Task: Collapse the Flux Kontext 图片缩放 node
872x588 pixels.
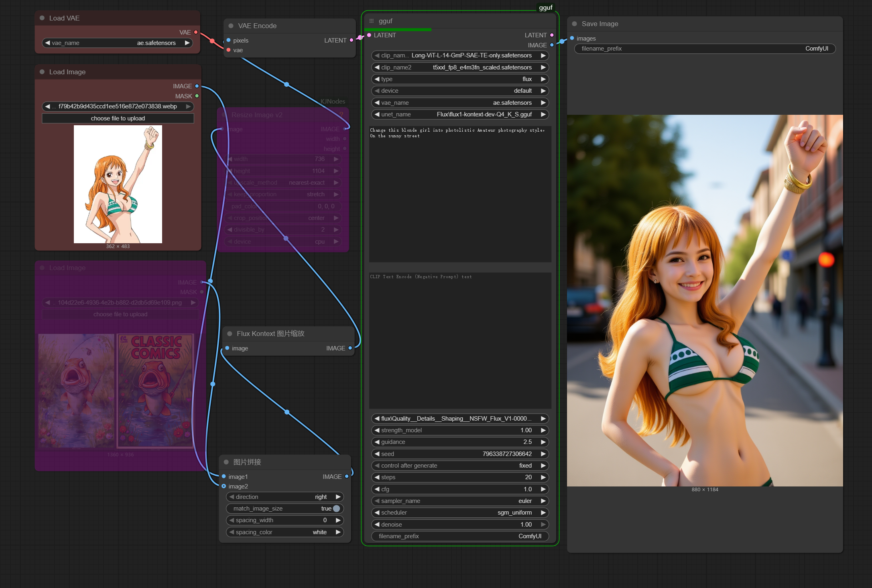Action: 230,334
